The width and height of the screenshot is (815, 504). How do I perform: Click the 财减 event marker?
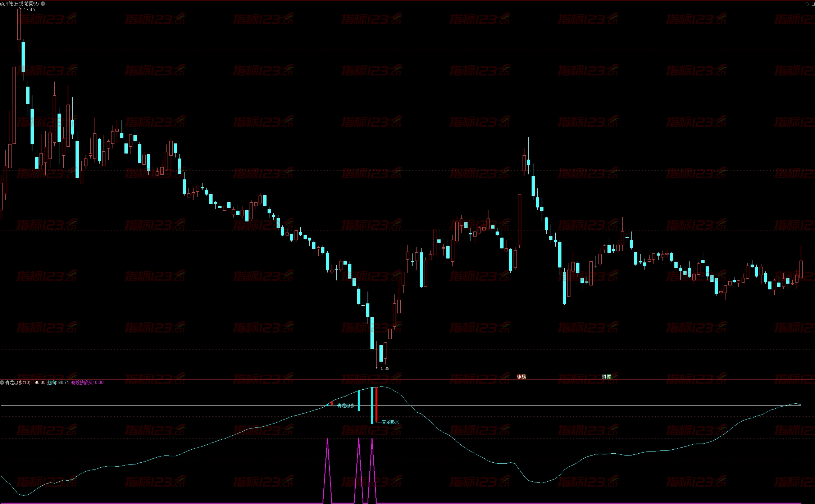[606, 376]
